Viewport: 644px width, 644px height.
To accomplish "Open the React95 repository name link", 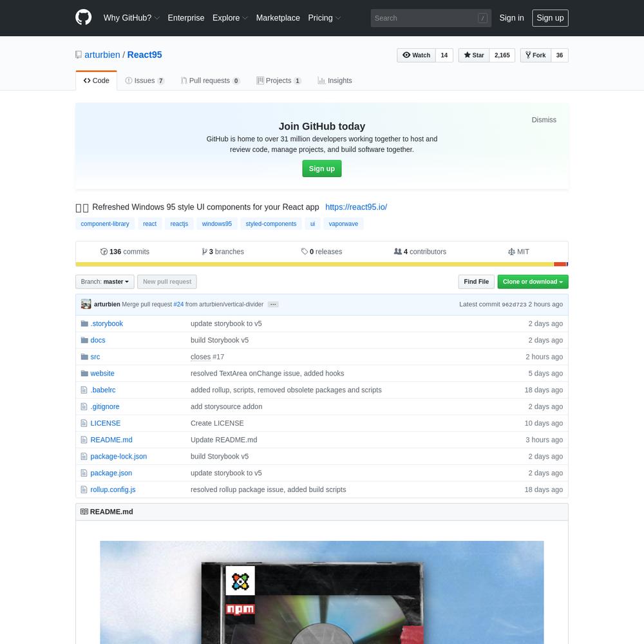I will tap(144, 55).
